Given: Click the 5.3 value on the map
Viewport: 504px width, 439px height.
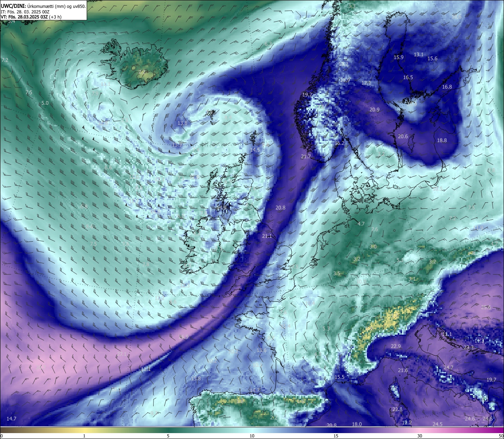Looking at the screenshot, I should click(x=326, y=328).
